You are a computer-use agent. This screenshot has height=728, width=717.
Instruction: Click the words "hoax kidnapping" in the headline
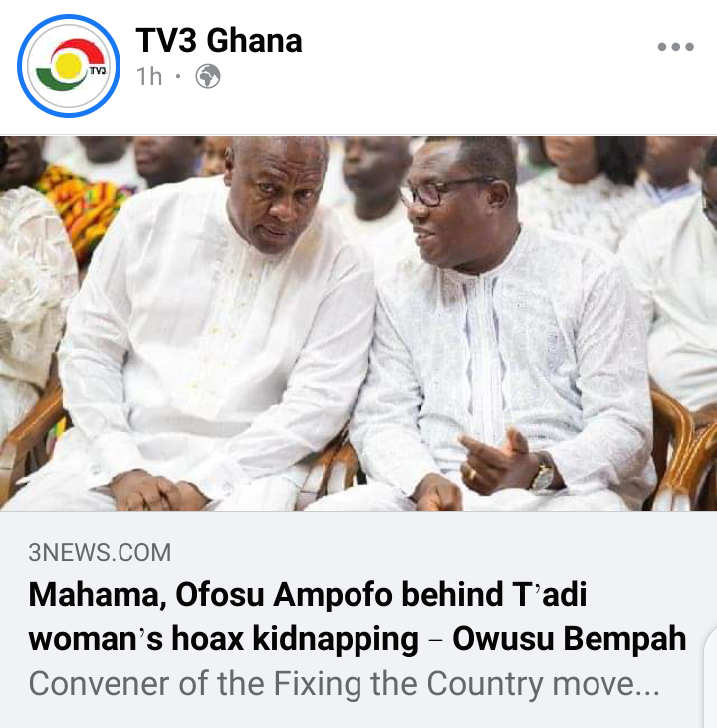coord(296,639)
